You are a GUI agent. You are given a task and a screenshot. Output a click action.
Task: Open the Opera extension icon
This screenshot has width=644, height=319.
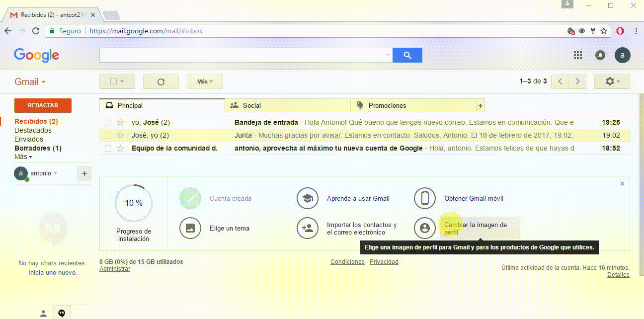[620, 31]
